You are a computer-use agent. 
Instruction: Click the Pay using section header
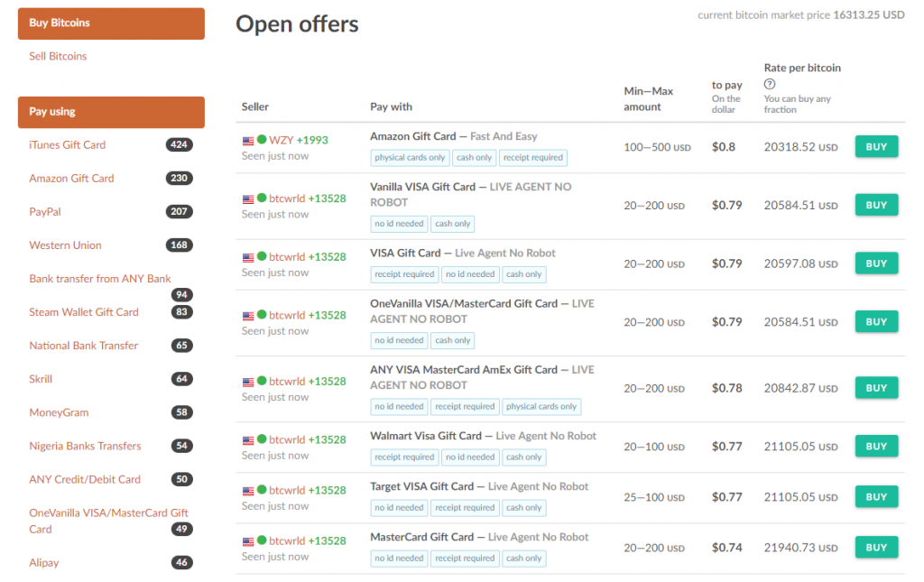[x=111, y=112]
